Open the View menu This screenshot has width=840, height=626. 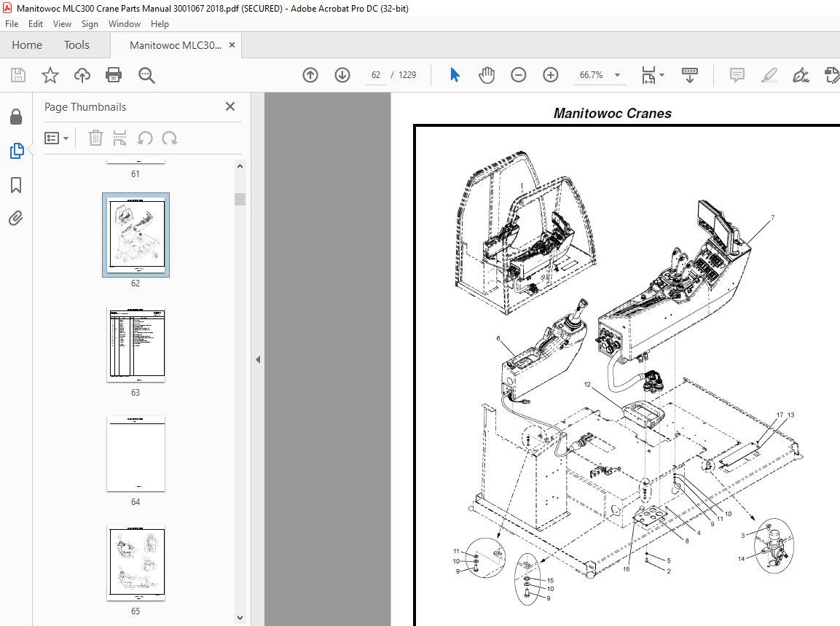click(62, 24)
